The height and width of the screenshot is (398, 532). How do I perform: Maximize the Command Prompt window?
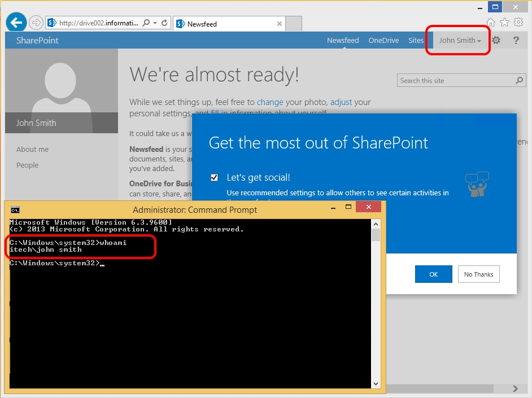tap(348, 207)
